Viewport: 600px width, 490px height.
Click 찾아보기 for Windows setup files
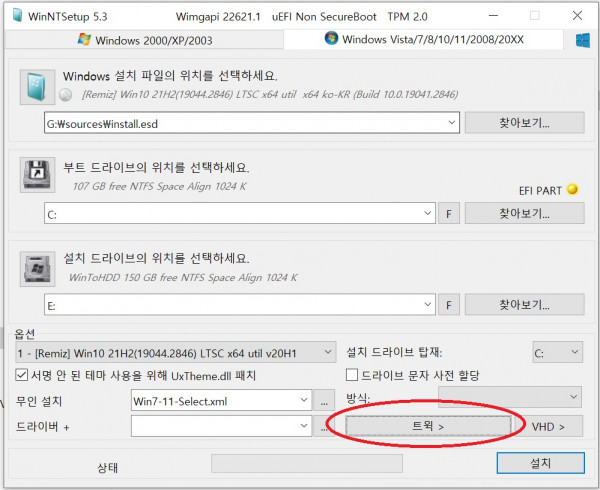tap(524, 123)
